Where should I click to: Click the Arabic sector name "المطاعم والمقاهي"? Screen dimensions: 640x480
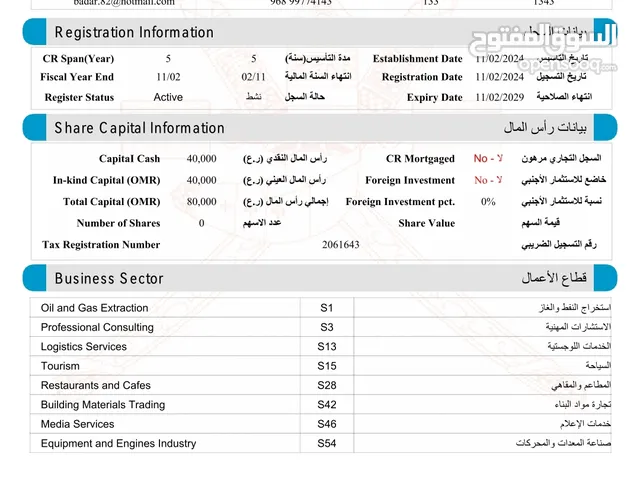point(581,384)
